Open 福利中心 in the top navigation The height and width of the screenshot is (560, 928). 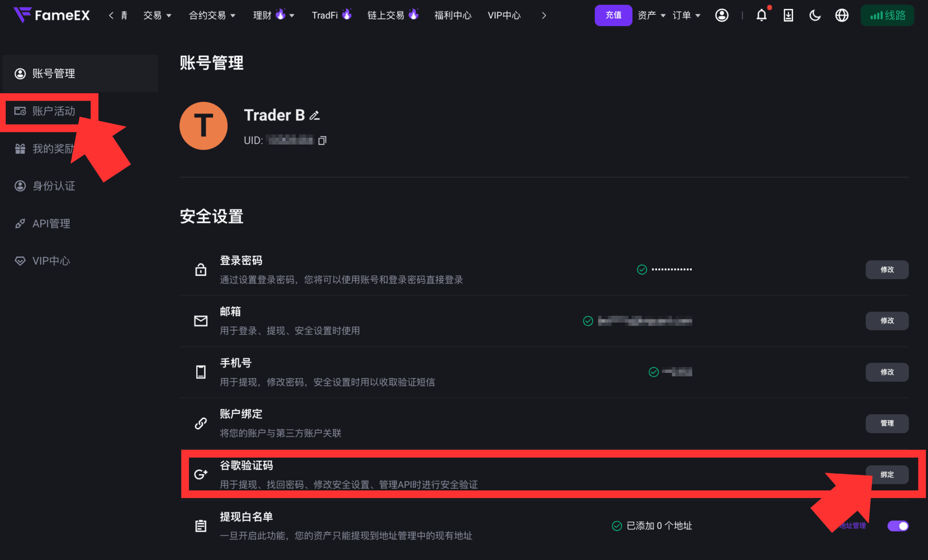tap(453, 15)
